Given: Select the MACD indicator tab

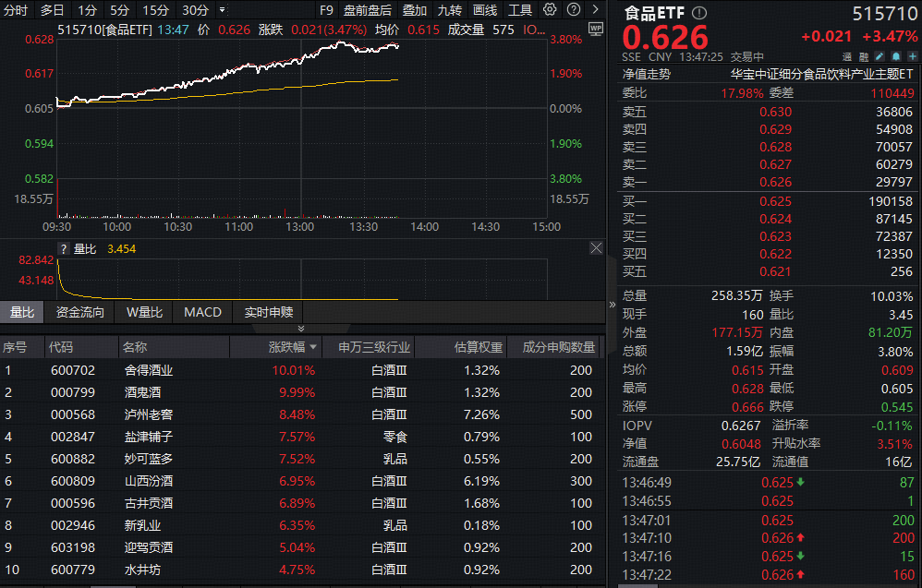Looking at the screenshot, I should [x=202, y=312].
